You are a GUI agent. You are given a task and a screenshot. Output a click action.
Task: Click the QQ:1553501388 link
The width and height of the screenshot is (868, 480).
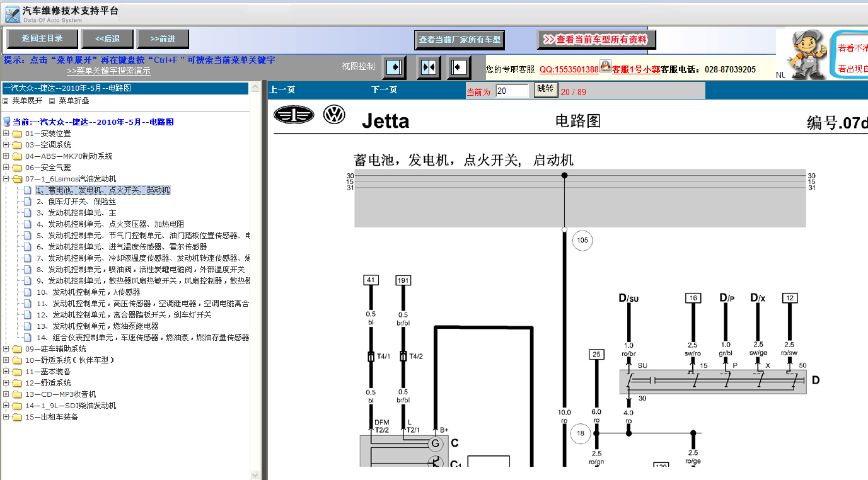(x=569, y=69)
